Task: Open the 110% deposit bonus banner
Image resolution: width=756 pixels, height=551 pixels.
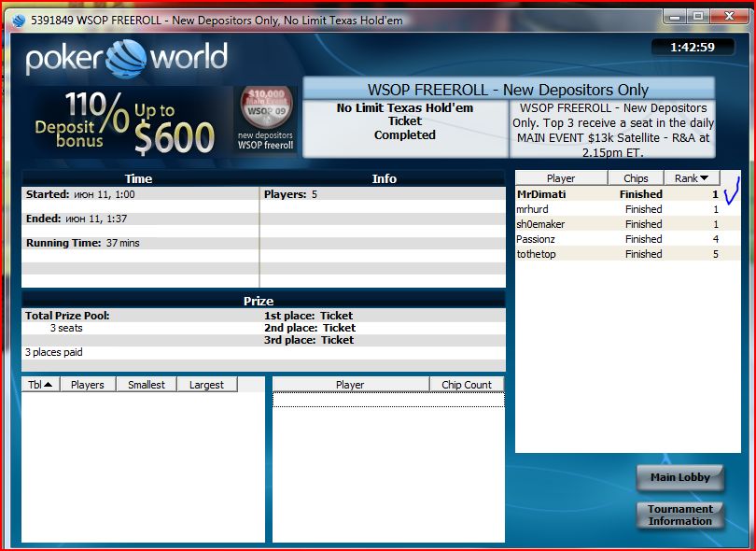Action: click(x=125, y=122)
